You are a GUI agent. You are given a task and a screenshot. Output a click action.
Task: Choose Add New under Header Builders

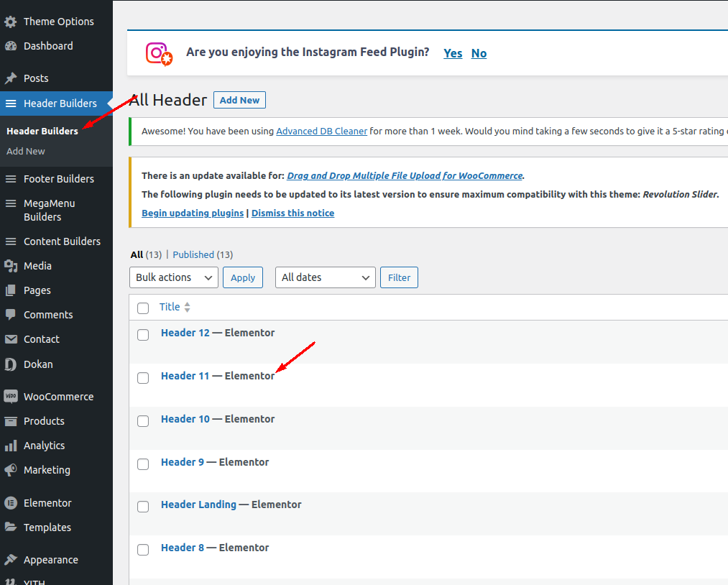point(26,152)
